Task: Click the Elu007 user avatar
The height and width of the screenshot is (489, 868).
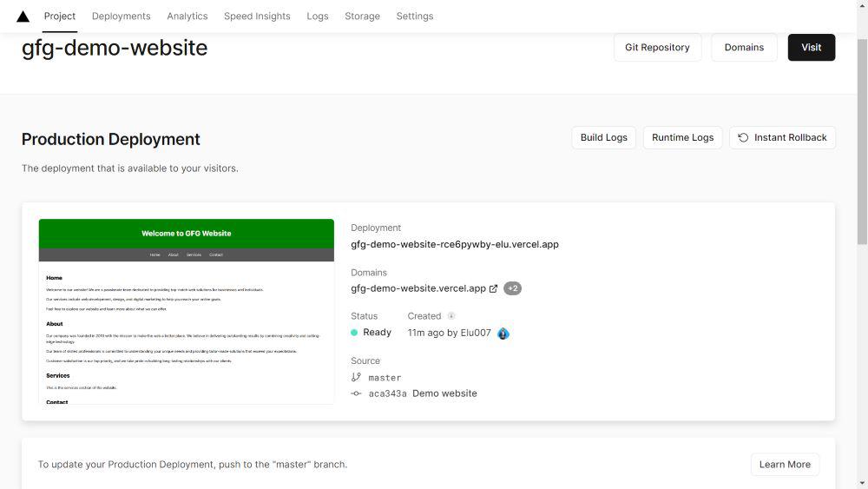Action: 503,333
